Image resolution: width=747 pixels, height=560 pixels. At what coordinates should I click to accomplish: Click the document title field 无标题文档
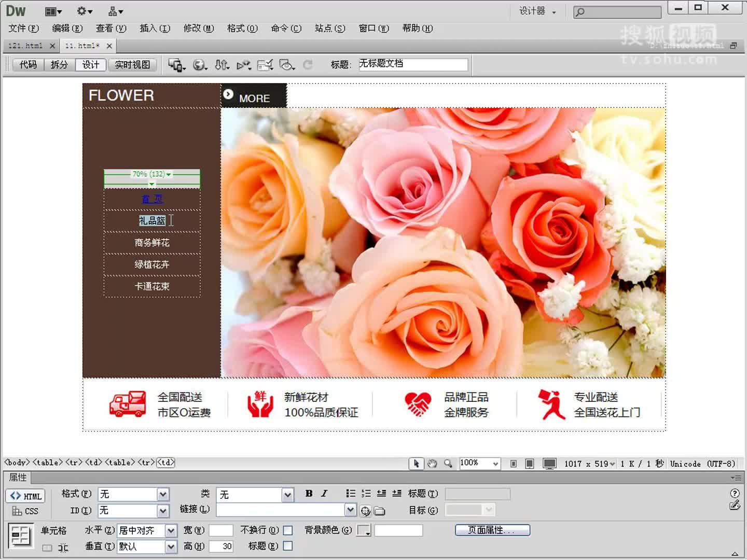[x=413, y=64]
